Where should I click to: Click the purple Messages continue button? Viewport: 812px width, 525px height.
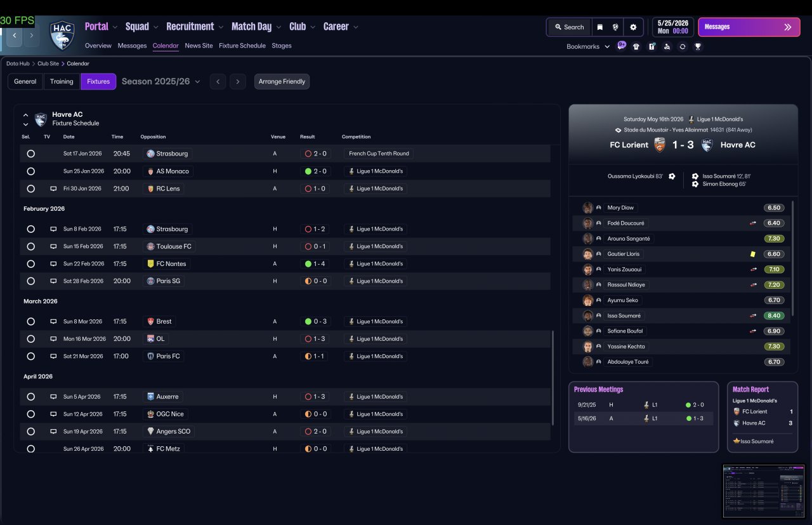(749, 27)
